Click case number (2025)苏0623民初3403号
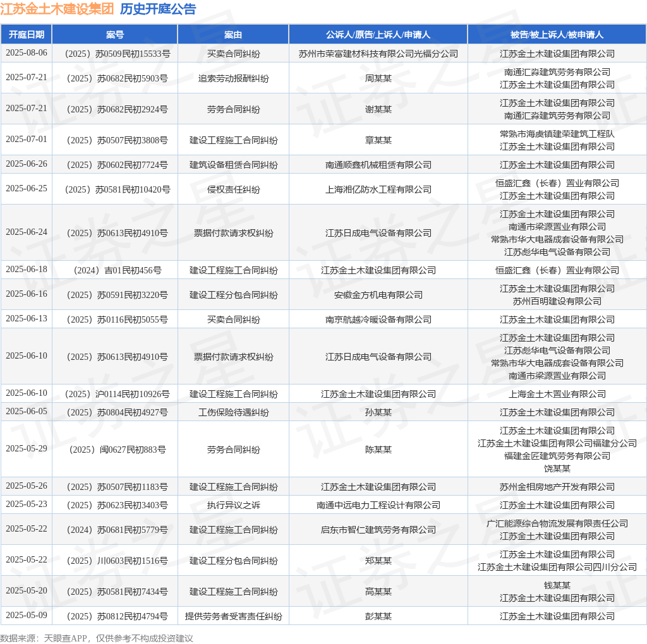This screenshot has width=647, height=644. [118, 506]
